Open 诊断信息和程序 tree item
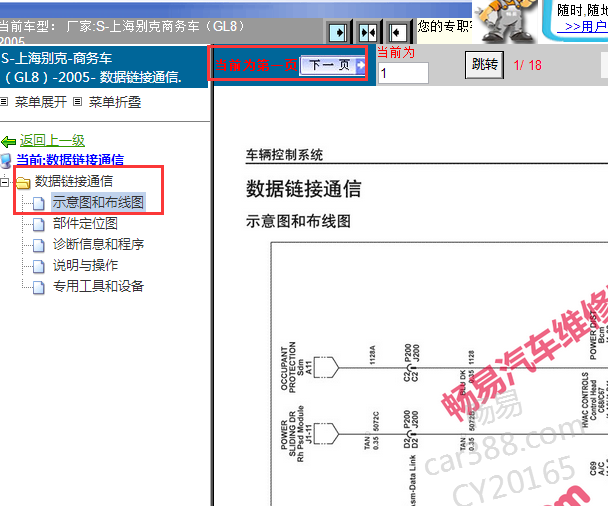Image resolution: width=608 pixels, height=506 pixels. 98,244
